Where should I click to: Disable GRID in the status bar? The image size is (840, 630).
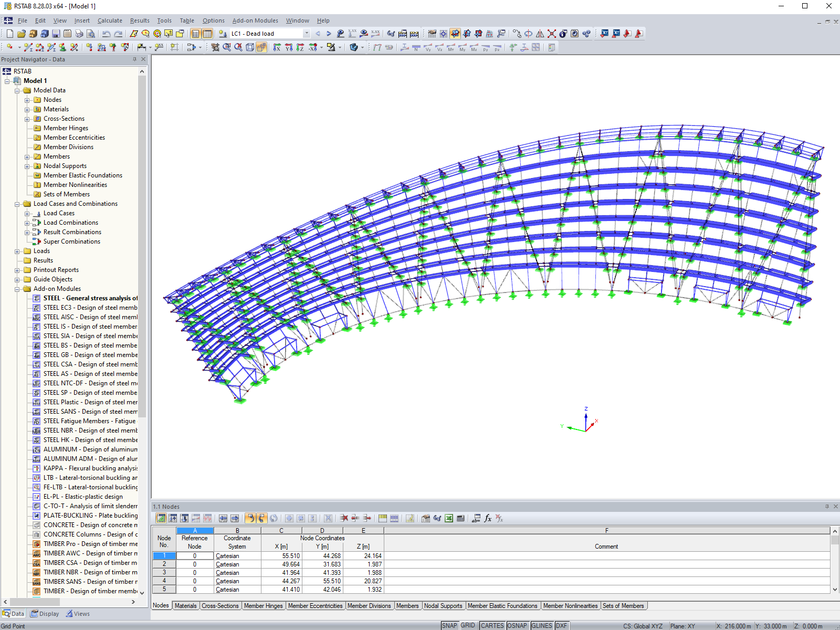(x=468, y=625)
